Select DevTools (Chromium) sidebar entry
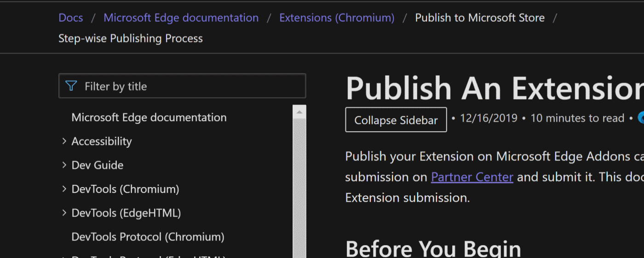Screen dimensions: 644x258 125,189
